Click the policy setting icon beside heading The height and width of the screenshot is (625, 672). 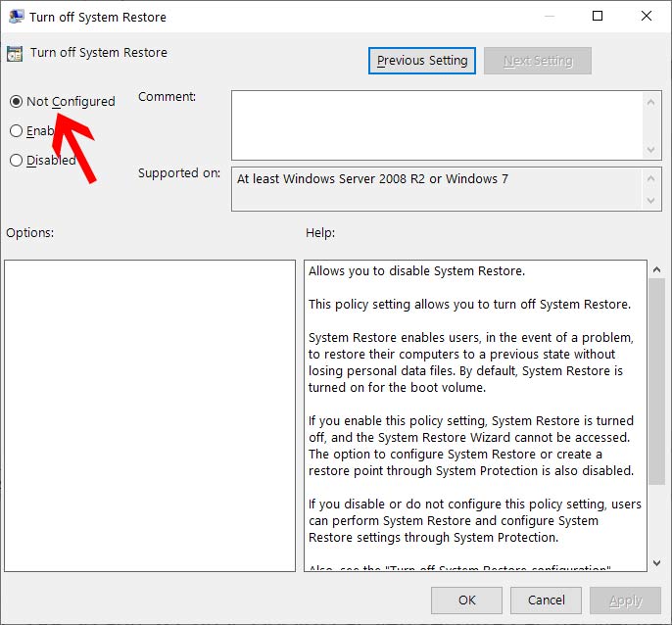coord(15,54)
